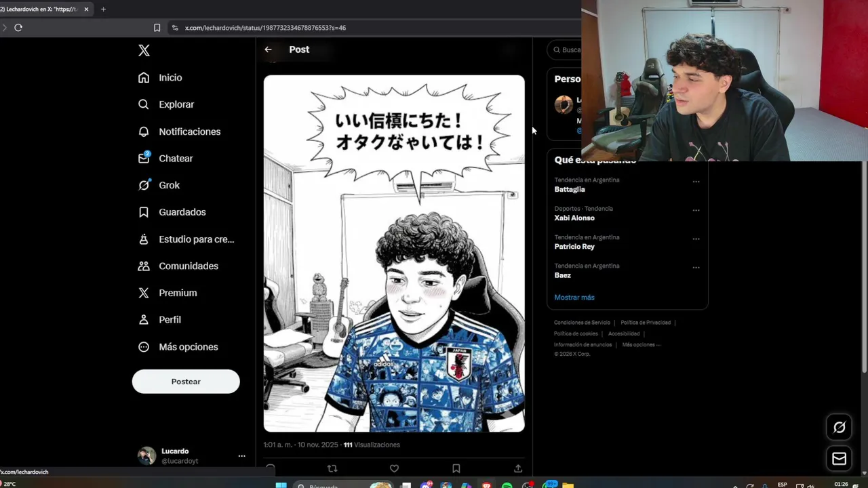The width and height of the screenshot is (868, 488).
Task: Click the Chatear envelope icon
Action: point(144,158)
